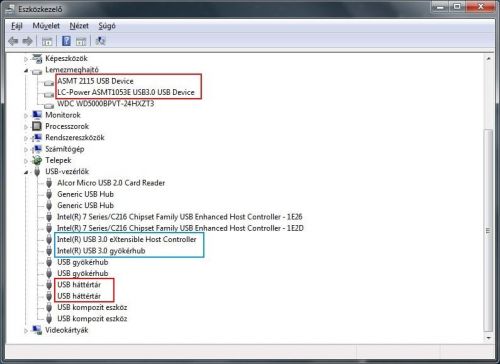
Task: Click the Processzorok chip icon
Action: tap(37, 126)
